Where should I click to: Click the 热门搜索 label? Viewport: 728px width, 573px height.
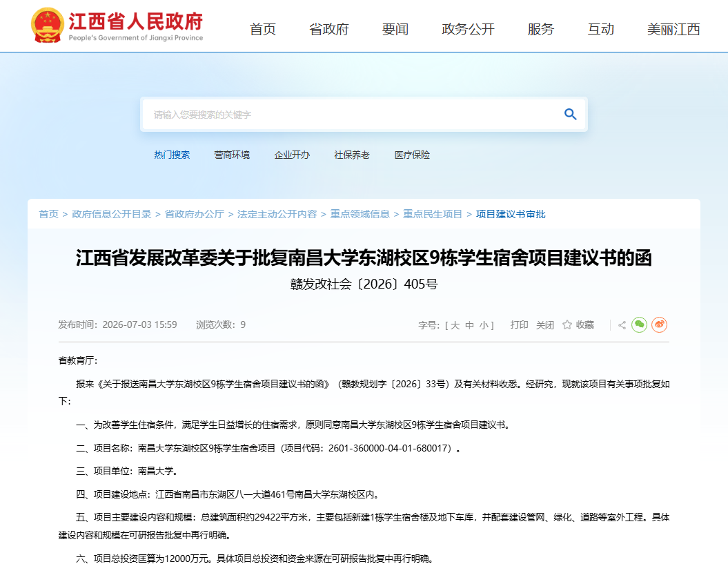(x=172, y=155)
